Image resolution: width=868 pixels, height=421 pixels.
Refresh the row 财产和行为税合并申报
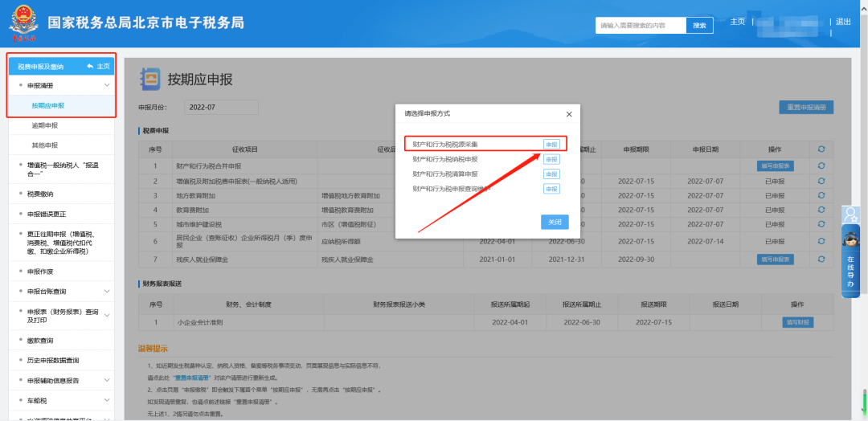coord(821,166)
